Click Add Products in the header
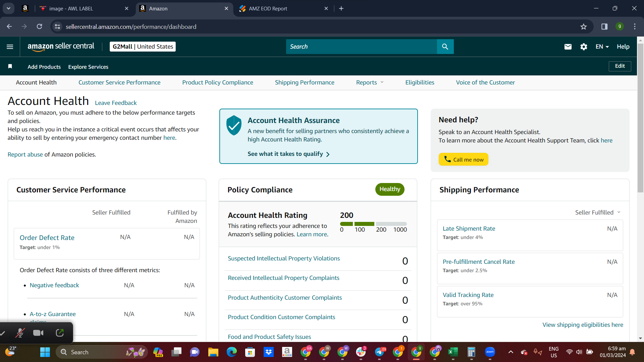Image resolution: width=644 pixels, height=362 pixels. pos(44,67)
